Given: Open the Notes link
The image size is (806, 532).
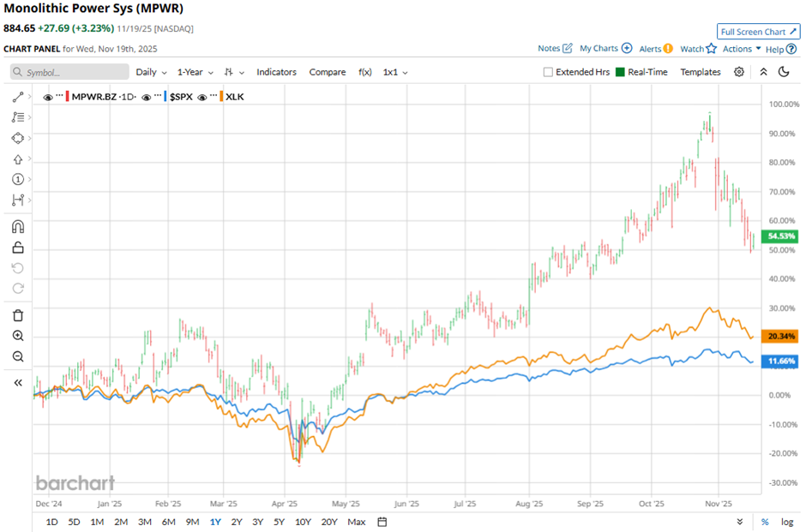Looking at the screenshot, I should tap(555, 49).
